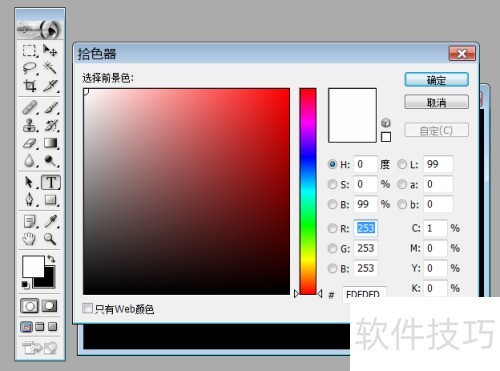Screen dimensions: 500x371
Task: Reset to default black and white colors
Action: click(x=25, y=285)
